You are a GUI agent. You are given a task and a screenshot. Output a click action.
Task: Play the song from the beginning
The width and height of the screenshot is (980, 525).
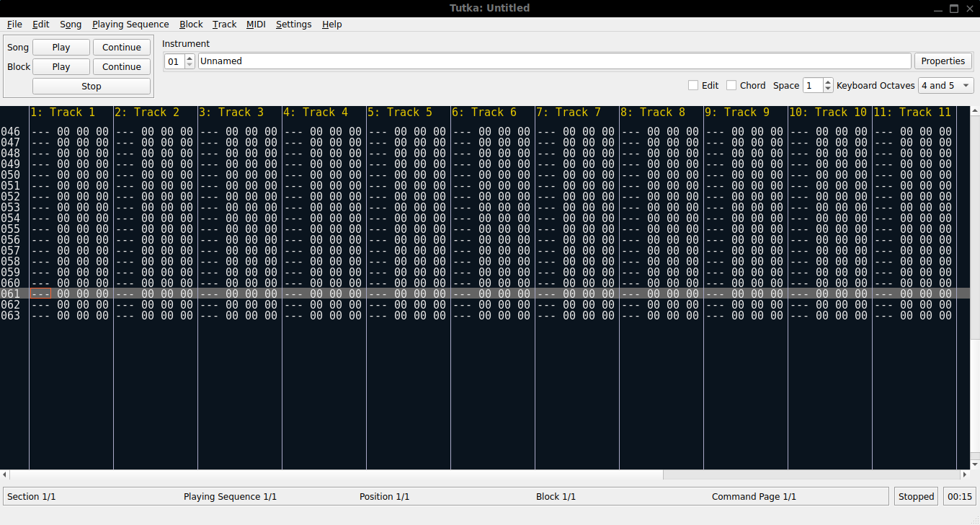pyautogui.click(x=61, y=47)
